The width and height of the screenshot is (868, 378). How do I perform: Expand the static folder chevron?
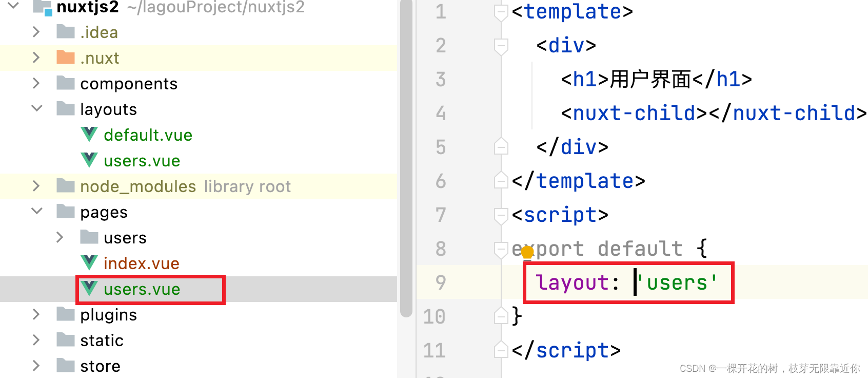36,340
